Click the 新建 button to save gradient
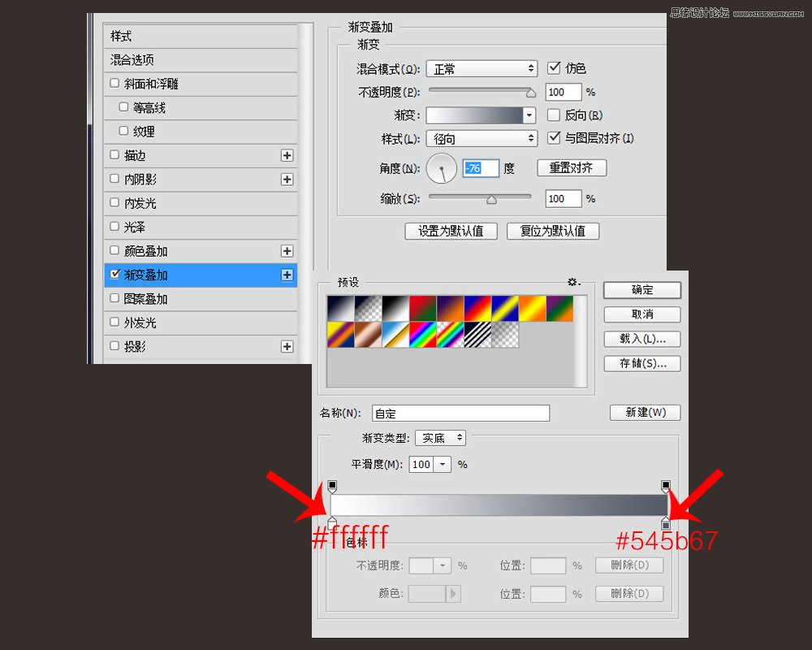Image resolution: width=812 pixels, height=650 pixels. coord(644,413)
